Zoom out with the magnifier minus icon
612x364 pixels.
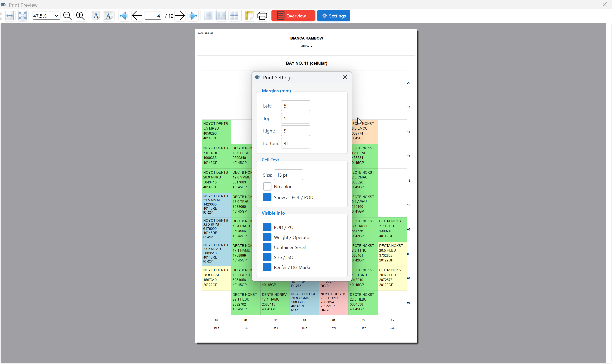[67, 16]
